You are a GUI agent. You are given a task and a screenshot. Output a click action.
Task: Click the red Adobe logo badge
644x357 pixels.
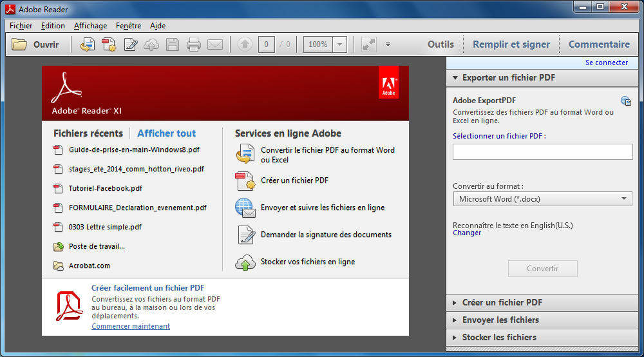coord(388,82)
